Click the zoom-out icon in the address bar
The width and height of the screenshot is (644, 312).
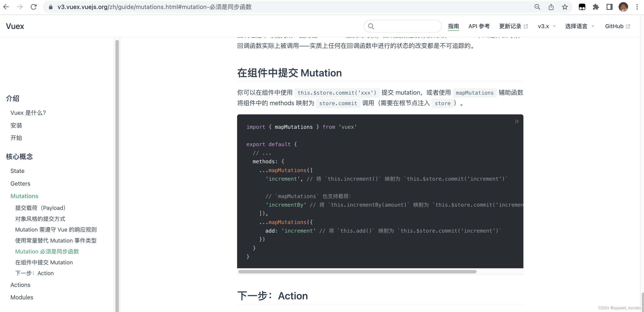[537, 7]
